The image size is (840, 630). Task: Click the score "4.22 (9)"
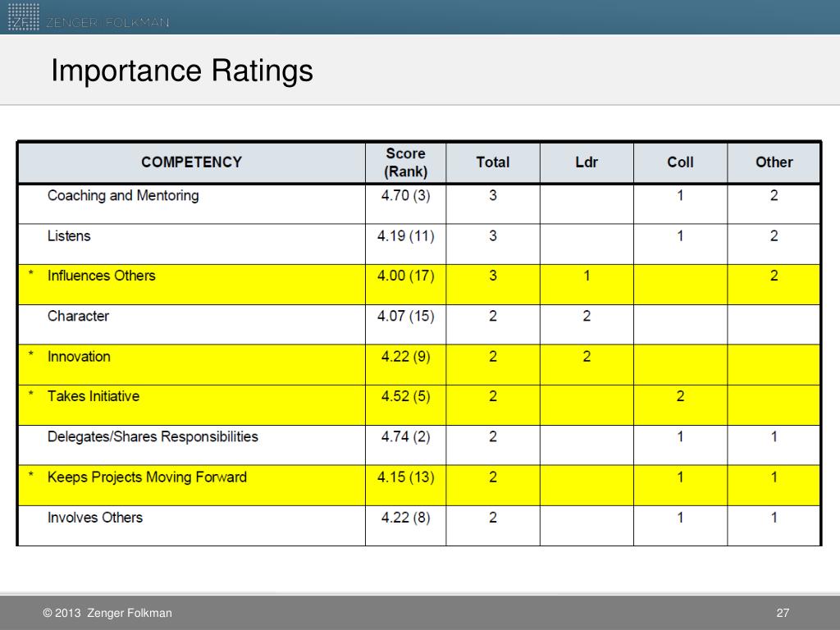(x=405, y=357)
